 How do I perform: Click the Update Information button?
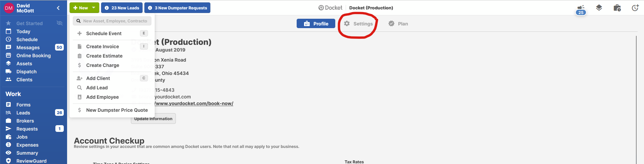(x=153, y=119)
